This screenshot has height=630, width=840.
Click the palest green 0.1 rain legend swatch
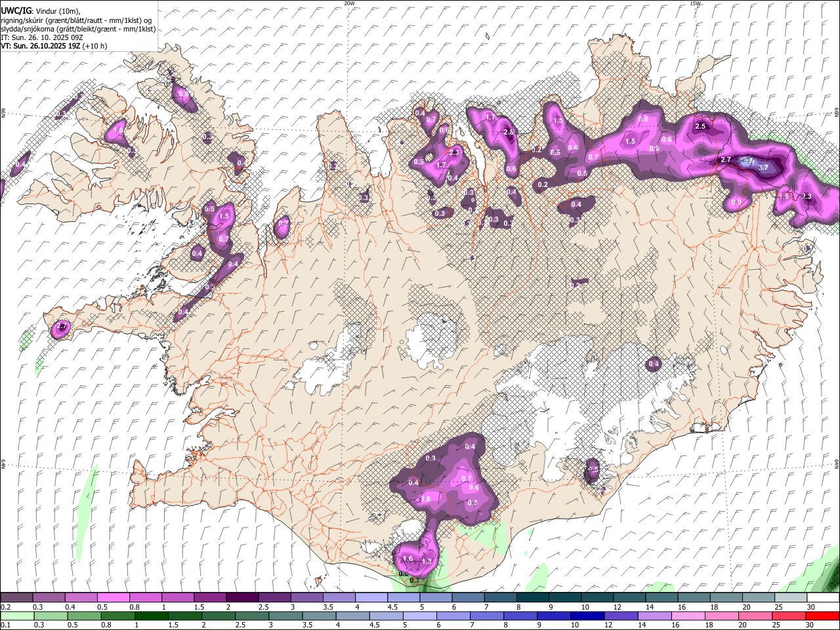tap(17, 616)
